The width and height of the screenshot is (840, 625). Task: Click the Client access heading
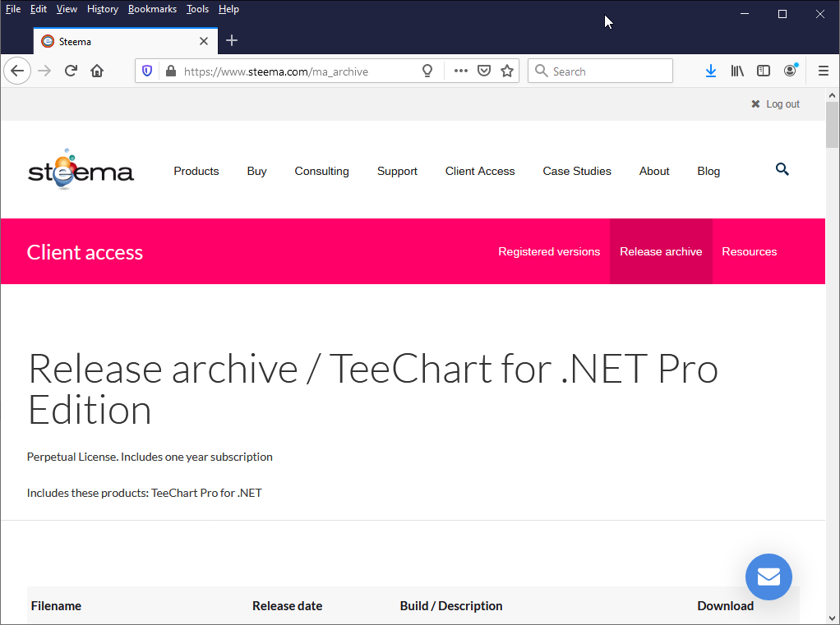tap(85, 252)
